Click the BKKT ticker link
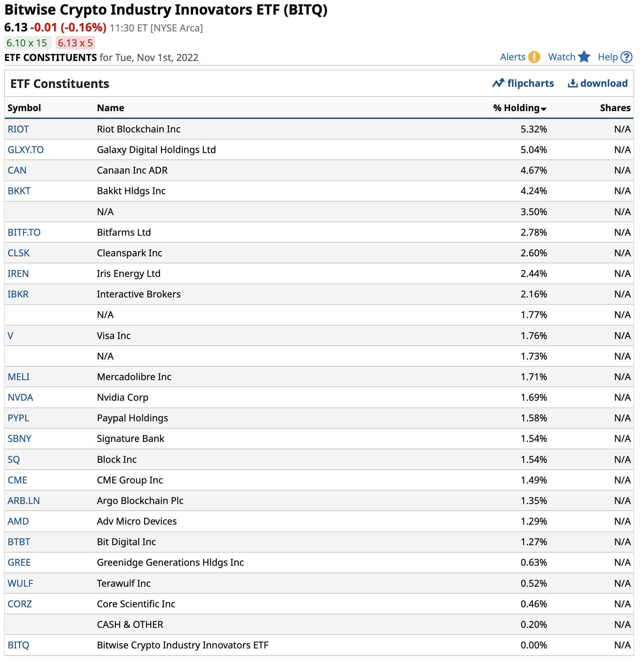 click(19, 191)
